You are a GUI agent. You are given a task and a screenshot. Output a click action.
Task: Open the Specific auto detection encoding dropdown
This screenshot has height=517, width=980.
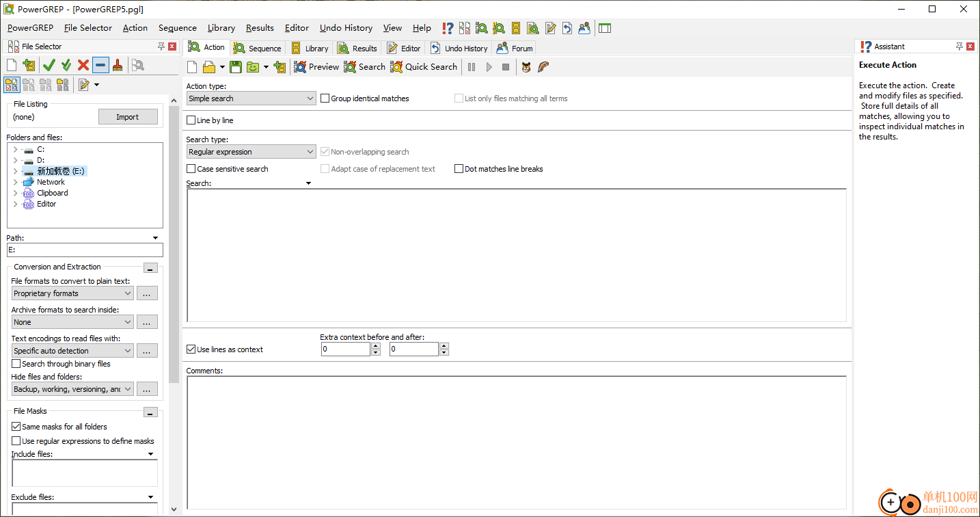point(72,351)
